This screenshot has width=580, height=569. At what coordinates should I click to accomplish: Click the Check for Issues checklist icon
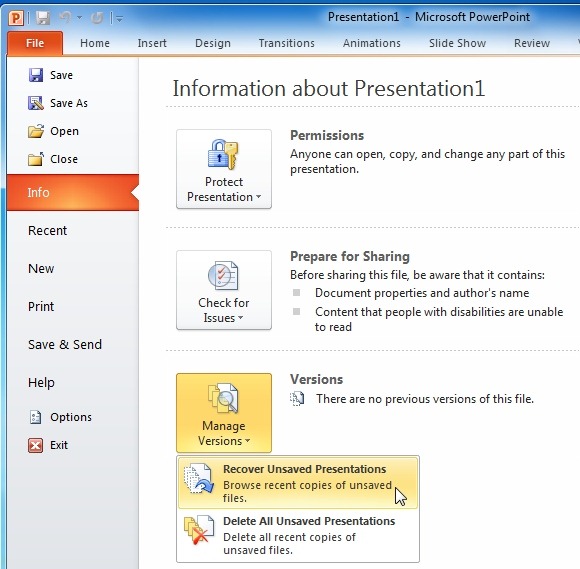pyautogui.click(x=223, y=276)
